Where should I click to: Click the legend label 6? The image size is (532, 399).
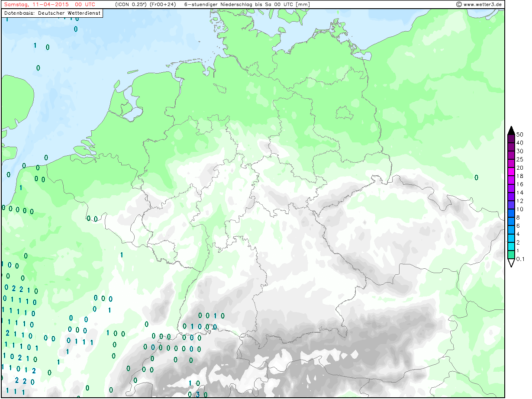tap(519, 226)
